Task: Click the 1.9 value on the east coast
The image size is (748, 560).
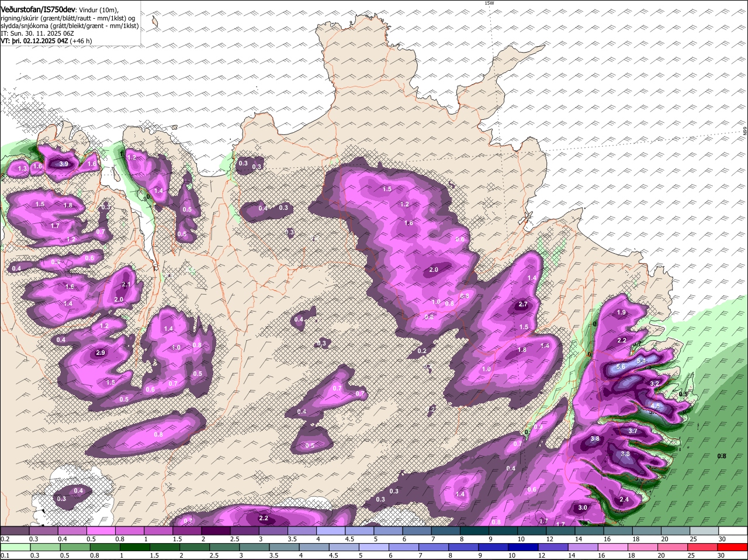Action: [x=621, y=313]
